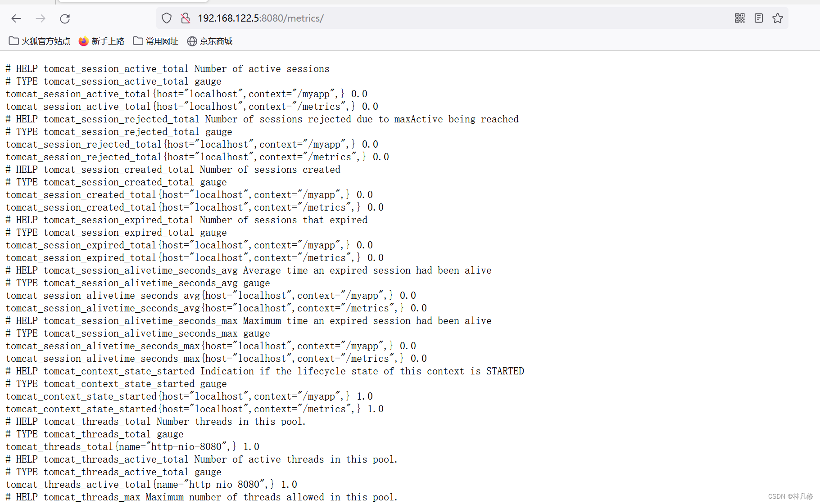Screen dimensions: 820x504
Task: Select TYPE tomcat_session_expired_total gauge line
Action: tap(116, 233)
